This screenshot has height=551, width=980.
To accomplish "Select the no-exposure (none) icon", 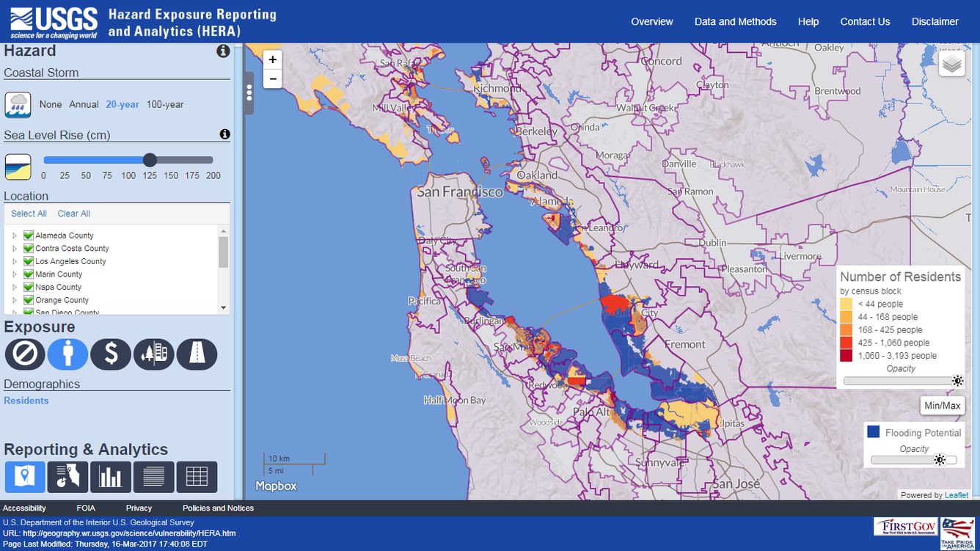I will [25, 354].
